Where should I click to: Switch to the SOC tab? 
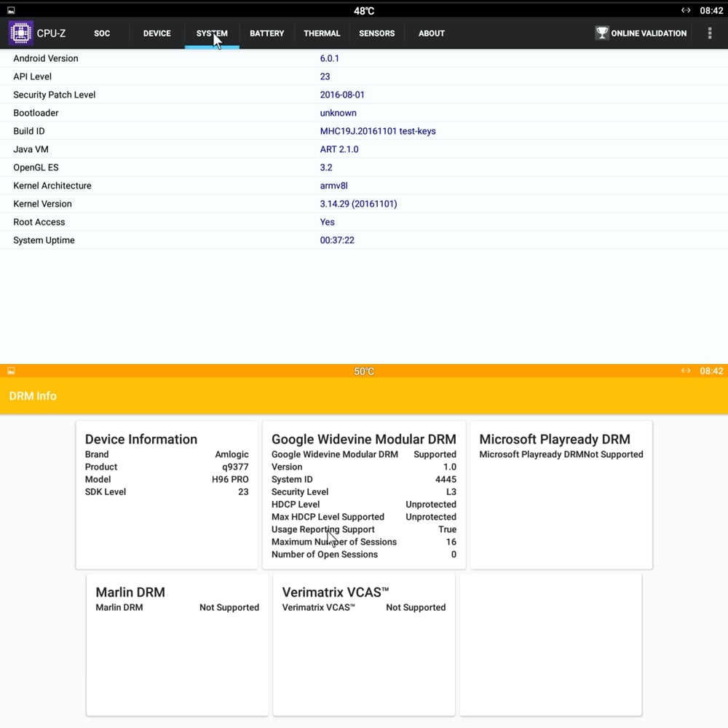[x=102, y=33]
